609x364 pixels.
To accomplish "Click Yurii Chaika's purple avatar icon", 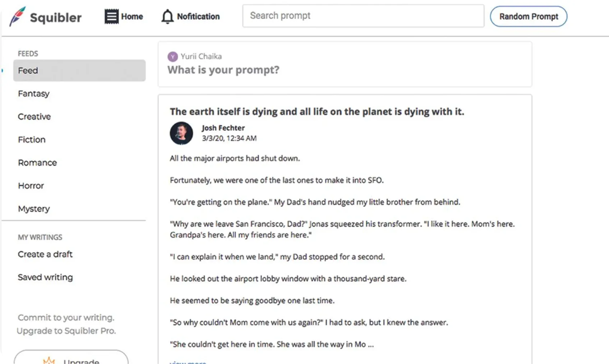I will tap(173, 57).
